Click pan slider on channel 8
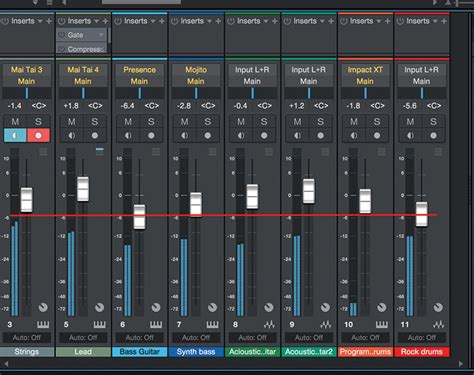474x375 pixels. tap(252, 93)
